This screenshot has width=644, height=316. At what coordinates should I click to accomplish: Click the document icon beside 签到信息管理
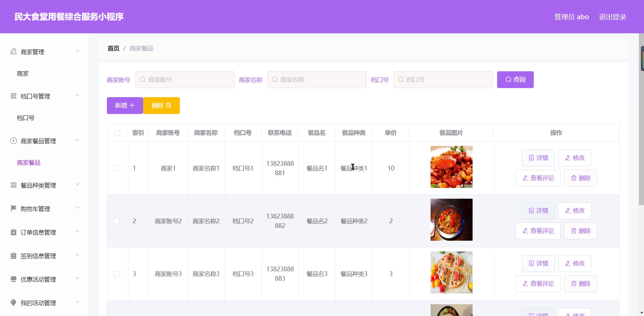click(x=13, y=256)
